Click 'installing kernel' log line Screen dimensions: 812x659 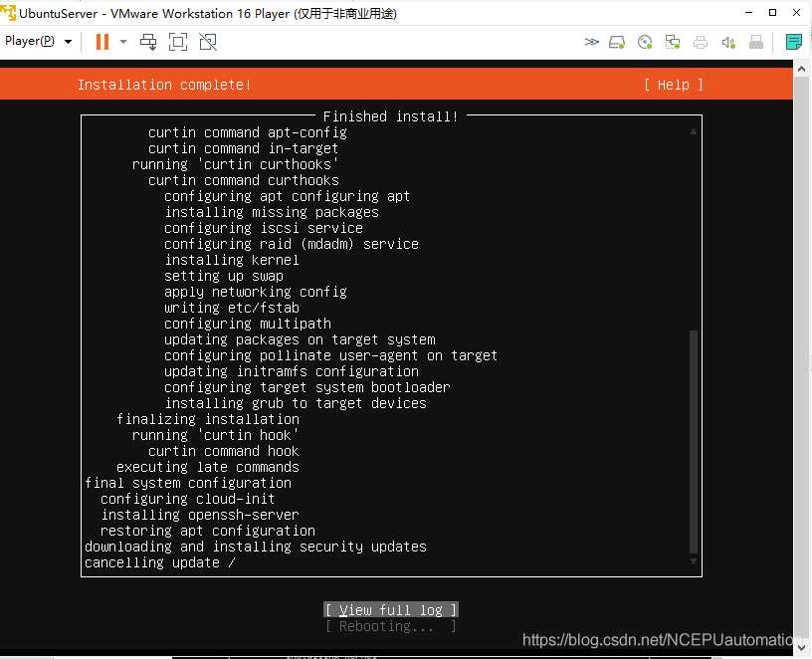click(x=232, y=260)
